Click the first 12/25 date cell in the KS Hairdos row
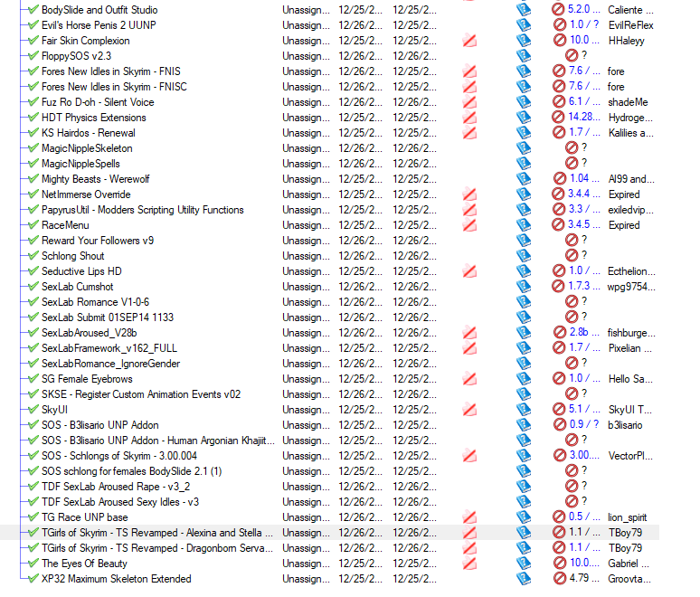Screen dimensions: 700x597 coord(360,133)
